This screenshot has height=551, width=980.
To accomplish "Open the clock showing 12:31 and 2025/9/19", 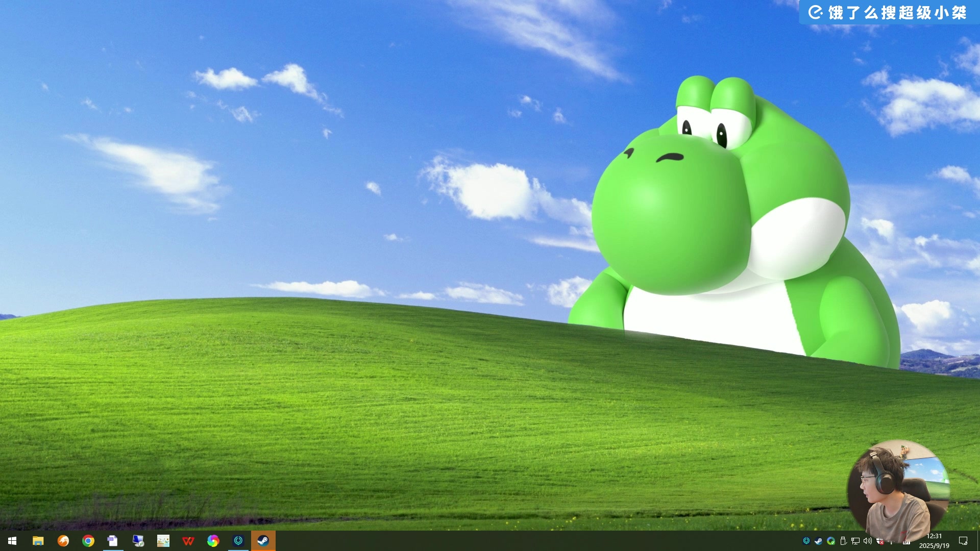I will point(934,541).
